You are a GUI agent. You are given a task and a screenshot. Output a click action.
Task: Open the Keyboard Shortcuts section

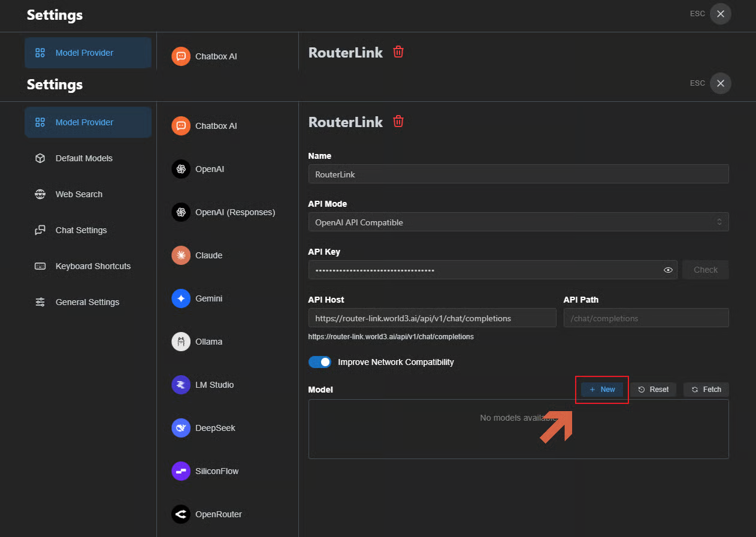93,266
